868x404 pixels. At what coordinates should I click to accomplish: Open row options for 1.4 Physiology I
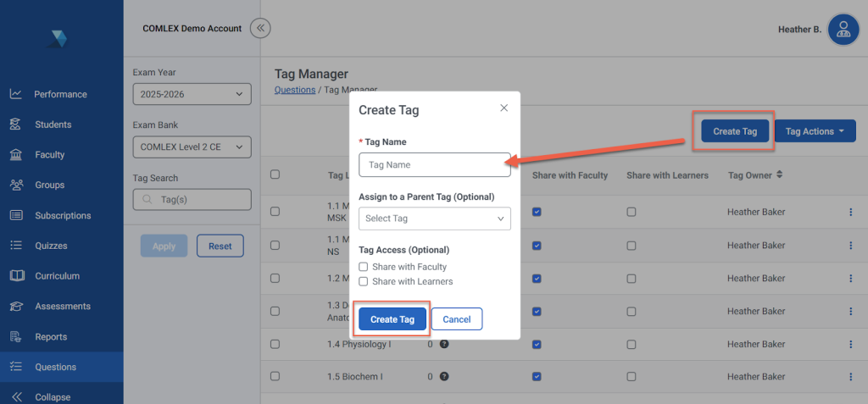click(850, 344)
